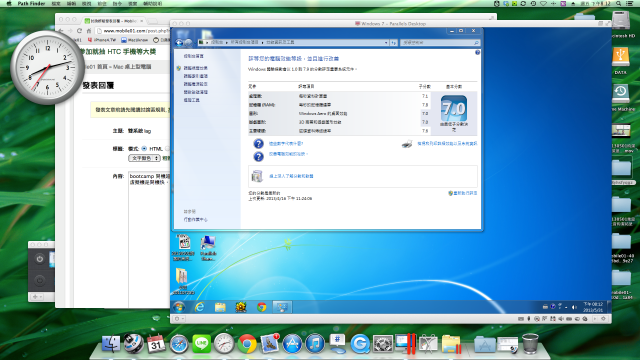Select the Chrome tab for the mobile01 page
The image size is (640, 360).
tap(114, 20)
